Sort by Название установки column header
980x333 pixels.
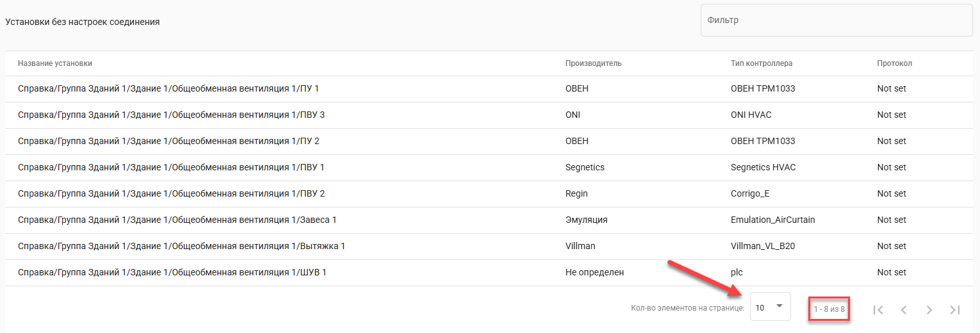[55, 63]
